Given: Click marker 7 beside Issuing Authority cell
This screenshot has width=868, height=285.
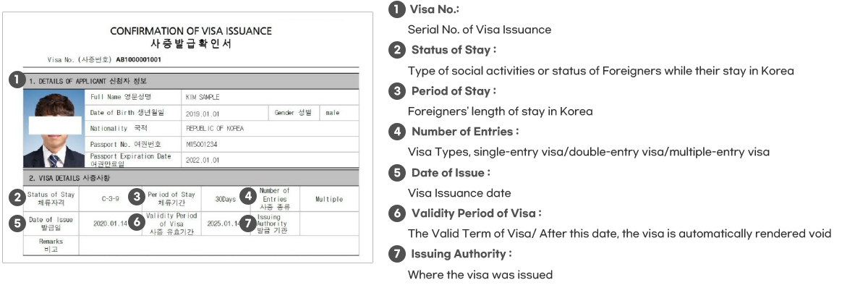Looking at the screenshot, I should click(x=248, y=223).
